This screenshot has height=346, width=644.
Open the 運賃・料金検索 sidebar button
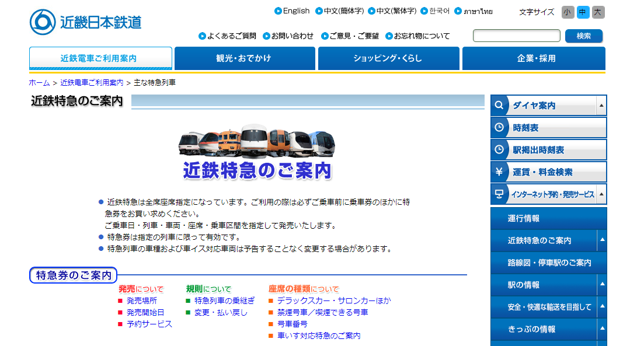[548, 172]
